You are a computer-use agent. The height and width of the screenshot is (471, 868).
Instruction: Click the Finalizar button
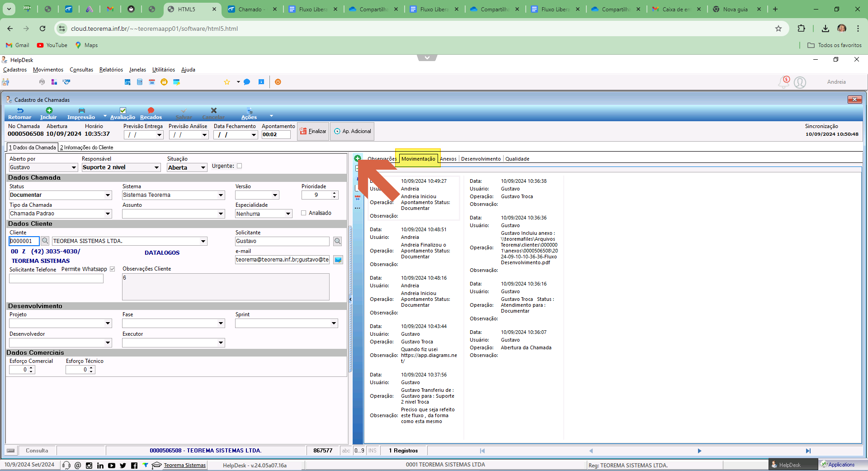tap(313, 131)
